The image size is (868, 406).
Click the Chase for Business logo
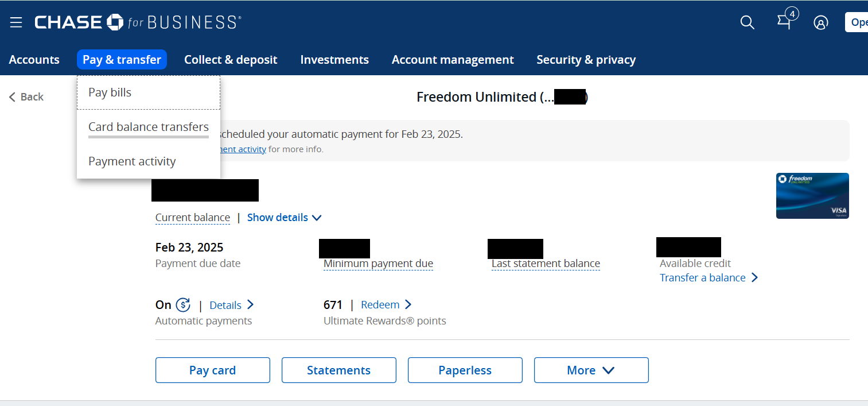(x=138, y=22)
